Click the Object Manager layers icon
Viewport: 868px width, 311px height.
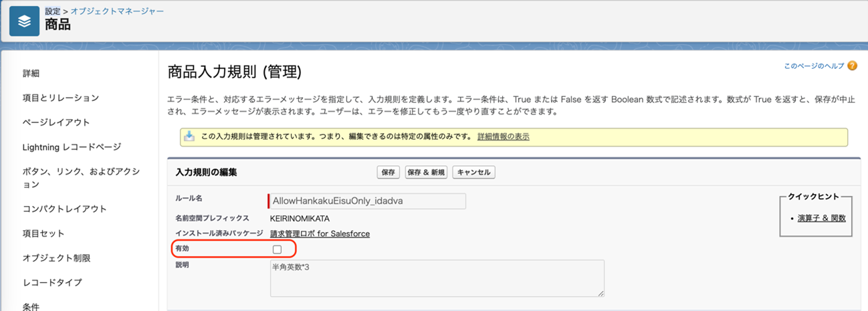point(24,21)
